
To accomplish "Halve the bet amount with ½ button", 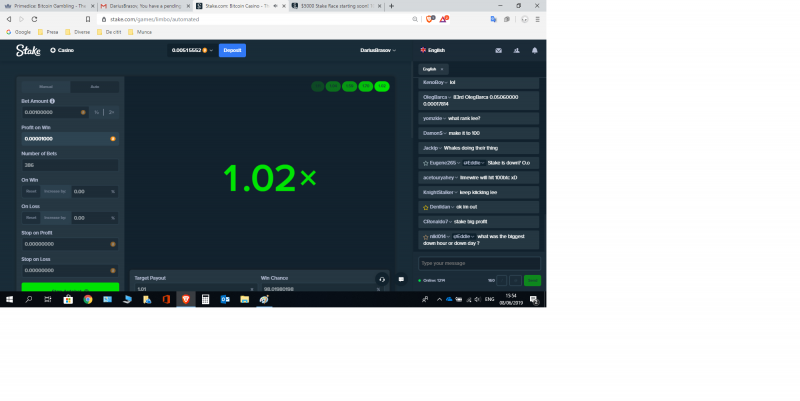I will 96,112.
